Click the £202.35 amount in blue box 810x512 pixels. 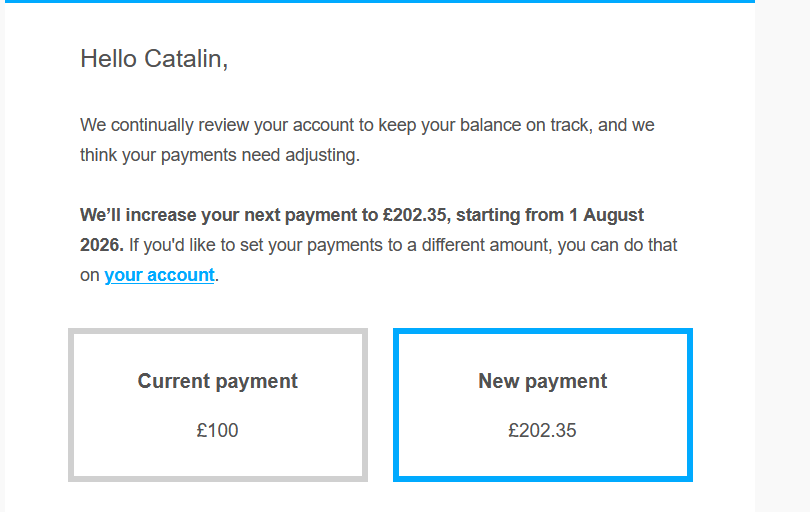click(x=542, y=430)
